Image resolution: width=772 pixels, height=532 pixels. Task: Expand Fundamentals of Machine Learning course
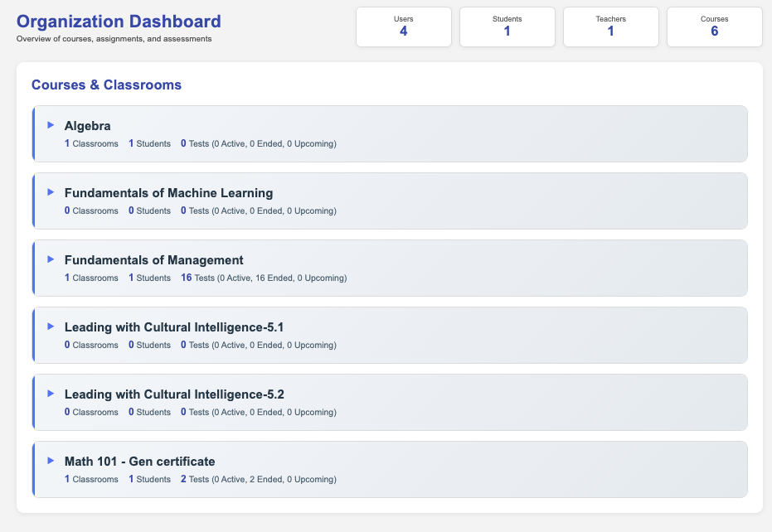pos(51,191)
